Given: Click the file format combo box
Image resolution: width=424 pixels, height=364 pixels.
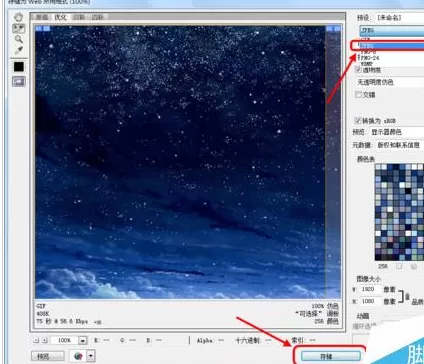Looking at the screenshot, I should (392, 31).
